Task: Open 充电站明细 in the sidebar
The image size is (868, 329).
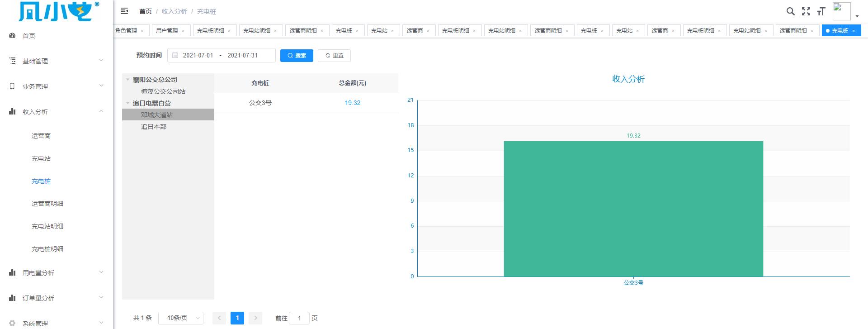Action: [x=47, y=226]
